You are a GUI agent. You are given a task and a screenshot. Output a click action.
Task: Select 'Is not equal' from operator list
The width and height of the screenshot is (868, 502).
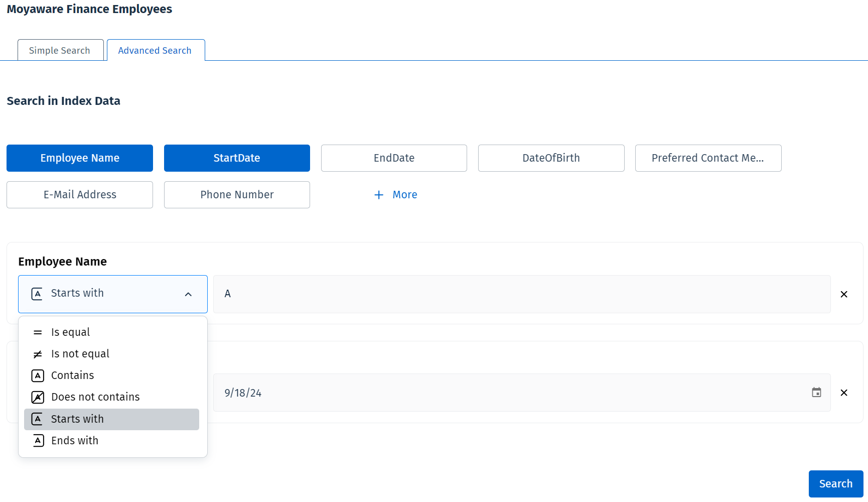[x=80, y=354]
